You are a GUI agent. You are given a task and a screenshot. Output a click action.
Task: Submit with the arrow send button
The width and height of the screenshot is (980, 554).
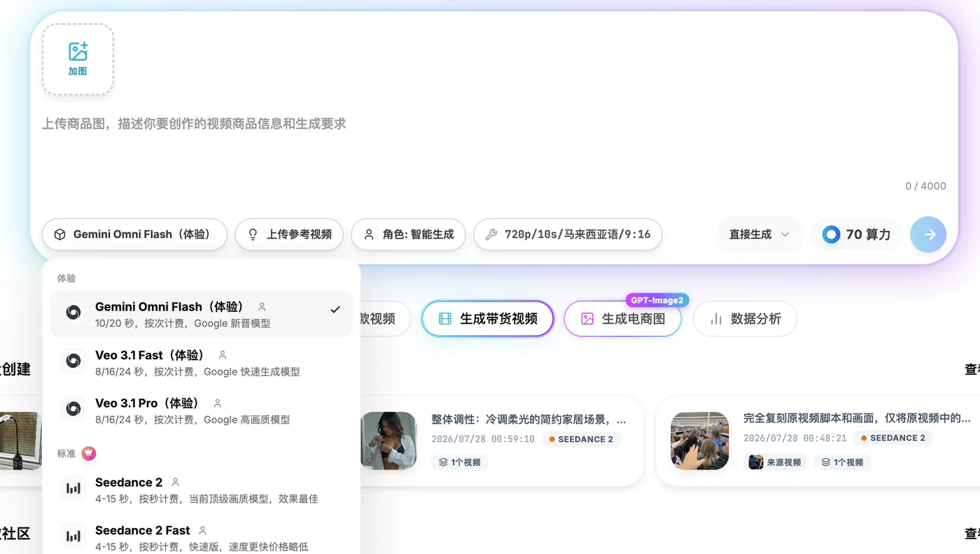pos(928,234)
